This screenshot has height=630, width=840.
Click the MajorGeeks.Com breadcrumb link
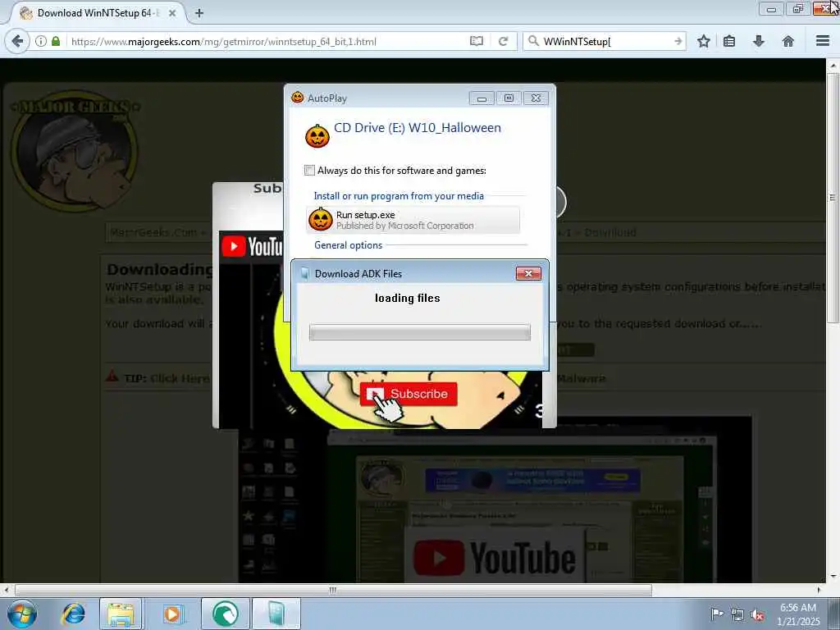pyautogui.click(x=153, y=232)
